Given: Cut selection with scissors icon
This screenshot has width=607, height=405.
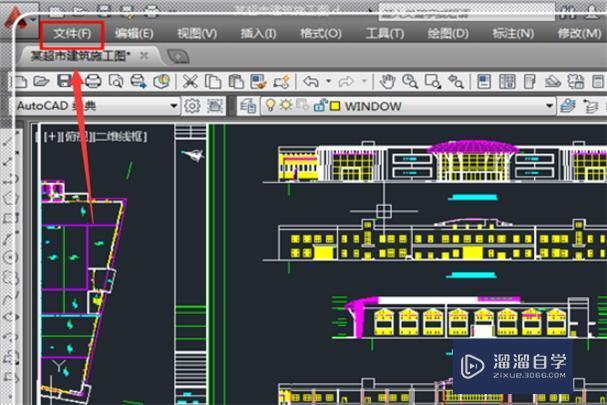Looking at the screenshot, I should [x=190, y=82].
